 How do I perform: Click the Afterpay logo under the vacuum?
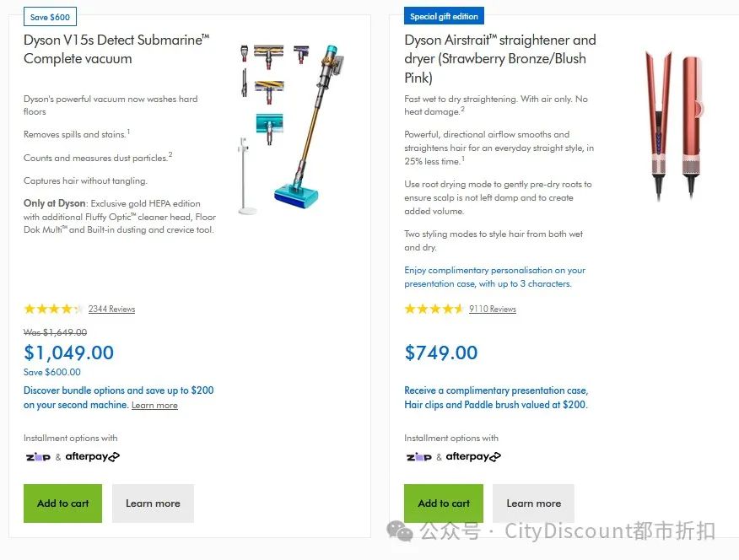93,457
